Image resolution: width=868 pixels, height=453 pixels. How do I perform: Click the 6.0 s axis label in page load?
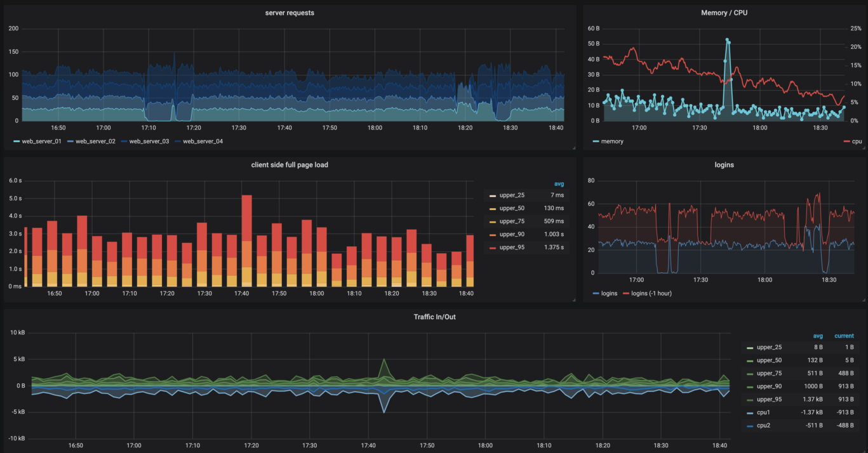click(x=15, y=180)
